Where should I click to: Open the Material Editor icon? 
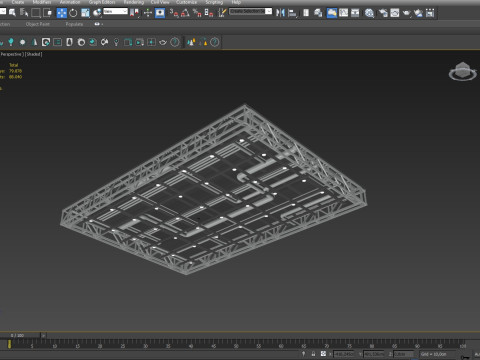click(369, 13)
